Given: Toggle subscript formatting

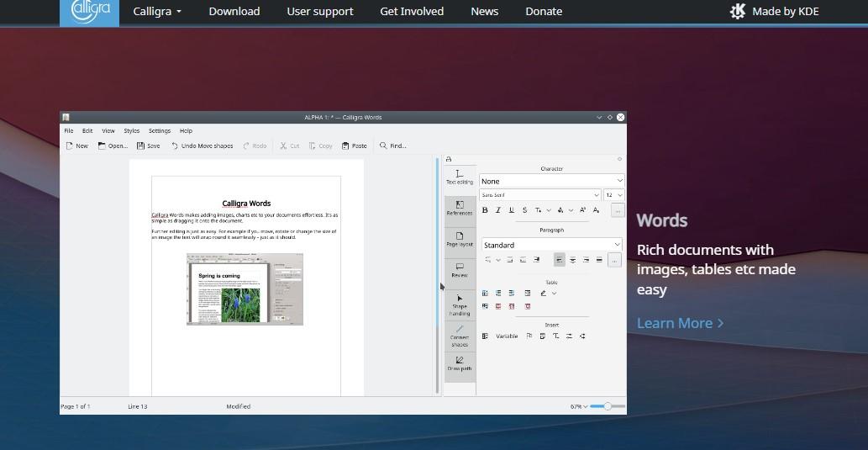Looking at the screenshot, I should [597, 210].
